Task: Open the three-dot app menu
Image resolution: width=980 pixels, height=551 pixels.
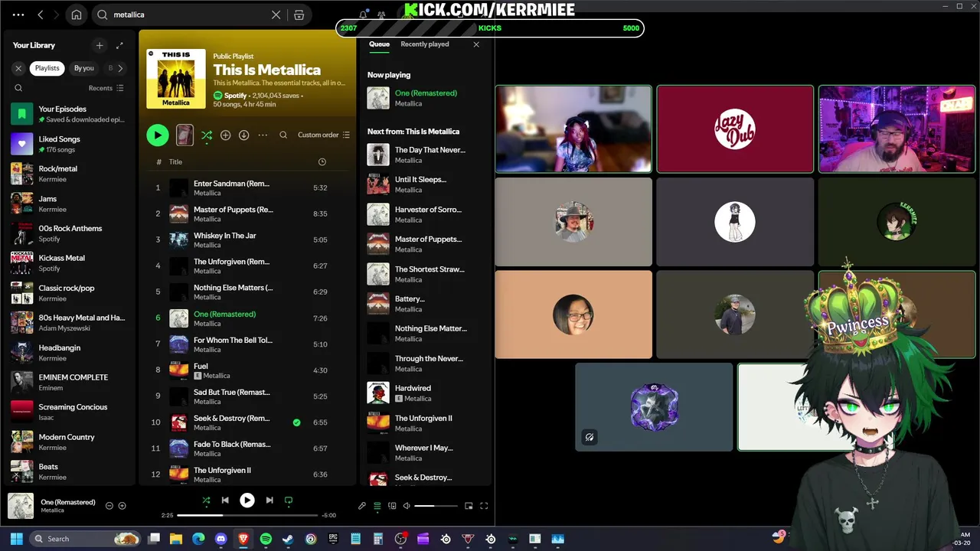Action: click(18, 15)
